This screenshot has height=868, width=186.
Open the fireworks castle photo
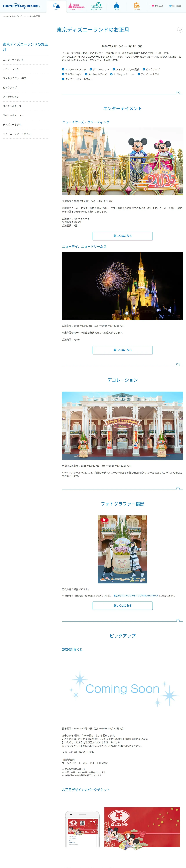tap(123, 286)
